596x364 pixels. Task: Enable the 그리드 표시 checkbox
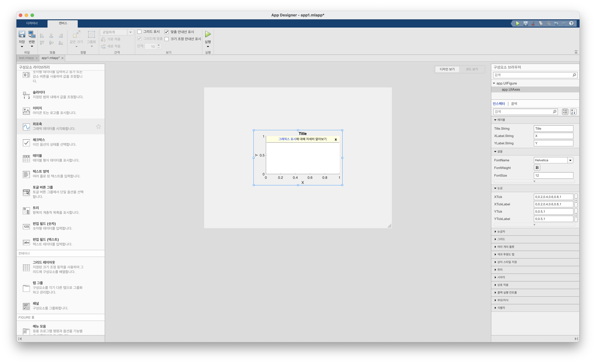[139, 32]
